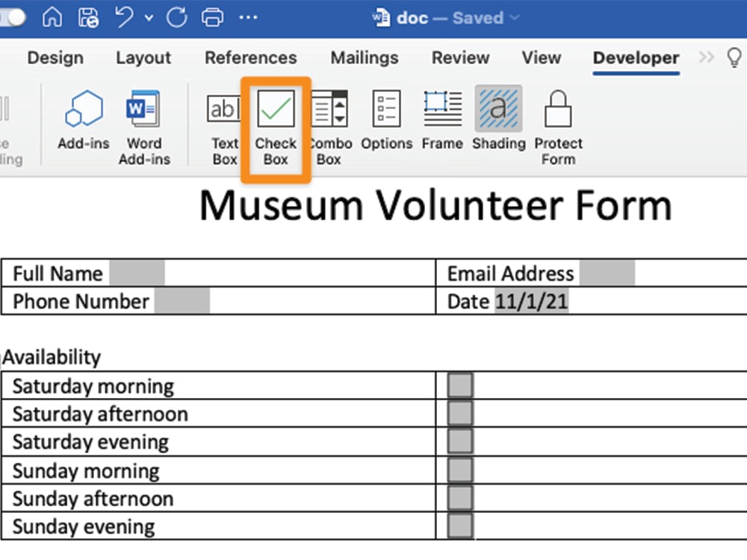The image size is (747, 560).
Task: Open the Saved document status dropdown
Action: coord(515,18)
